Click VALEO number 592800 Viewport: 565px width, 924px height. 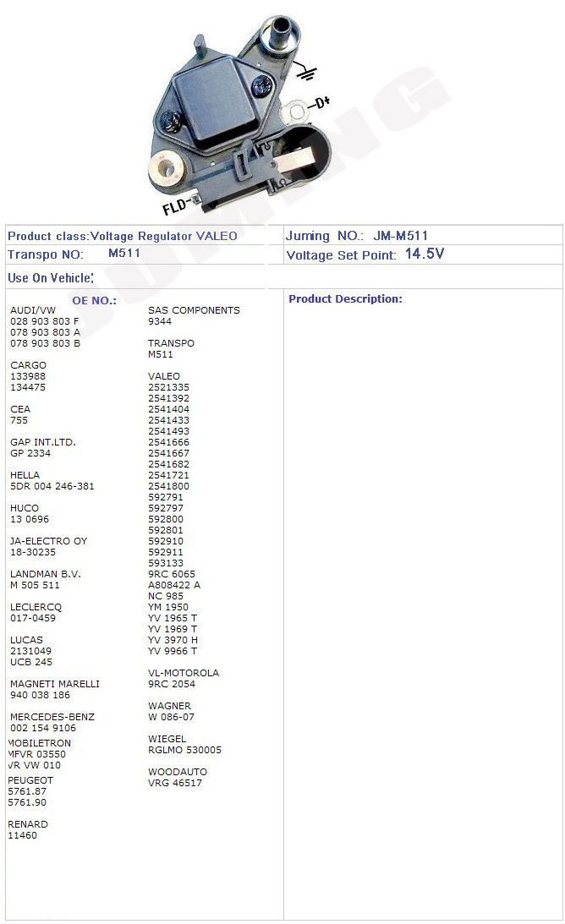click(x=166, y=519)
